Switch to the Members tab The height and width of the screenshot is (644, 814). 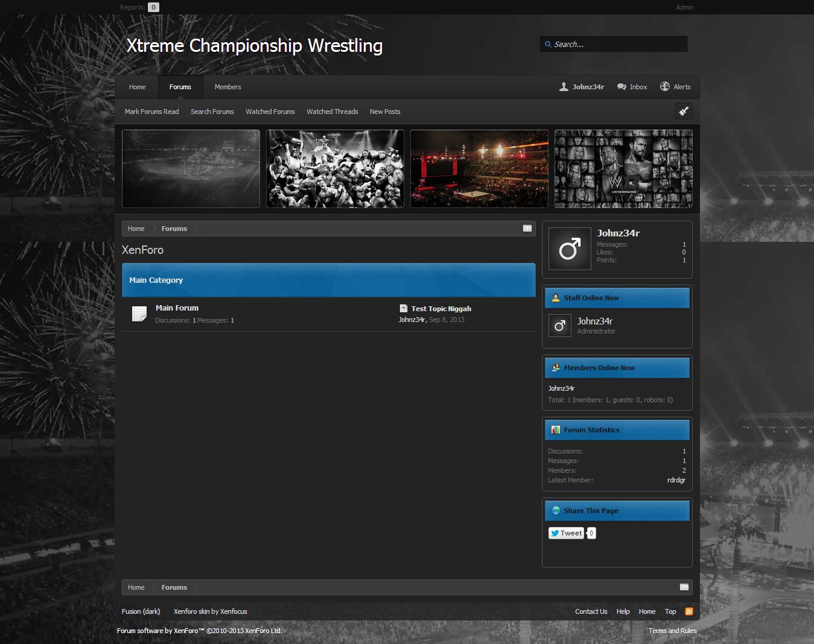coord(227,87)
